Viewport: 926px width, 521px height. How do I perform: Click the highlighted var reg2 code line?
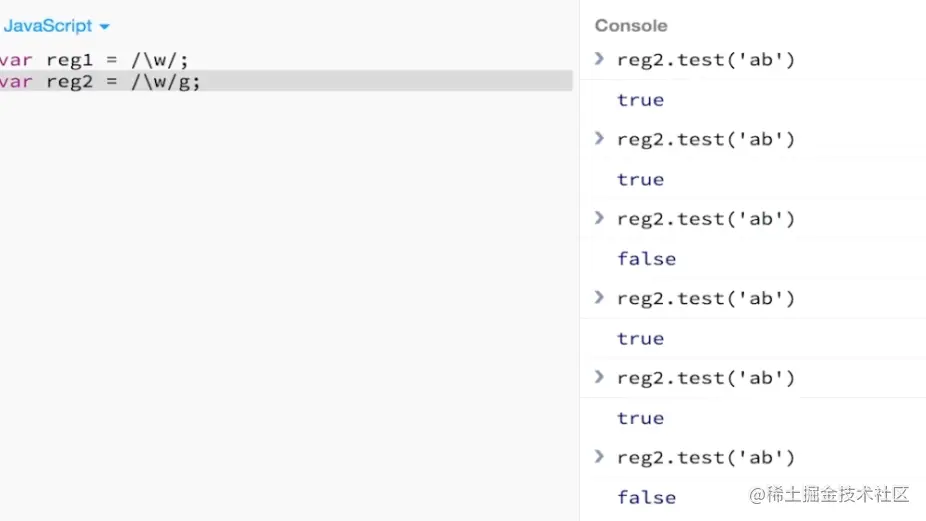[x=286, y=81]
